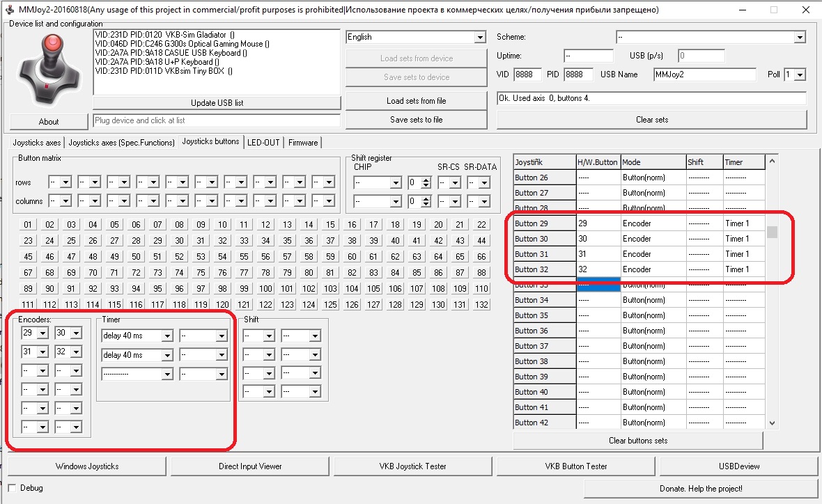Open the LED-OUT tab

(x=263, y=143)
